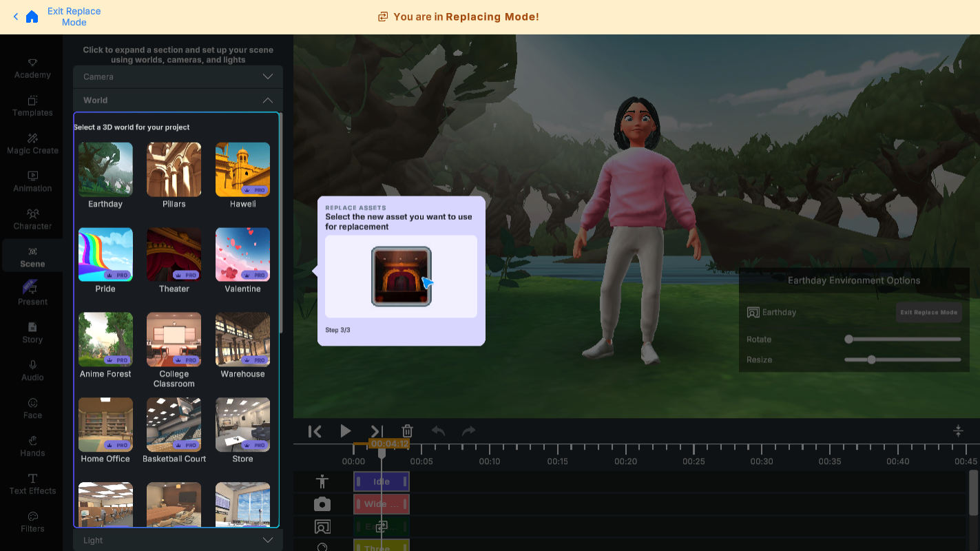This screenshot has height=551, width=980.
Task: Adjust the Resize slider for Earthday environment
Action: coord(872,359)
